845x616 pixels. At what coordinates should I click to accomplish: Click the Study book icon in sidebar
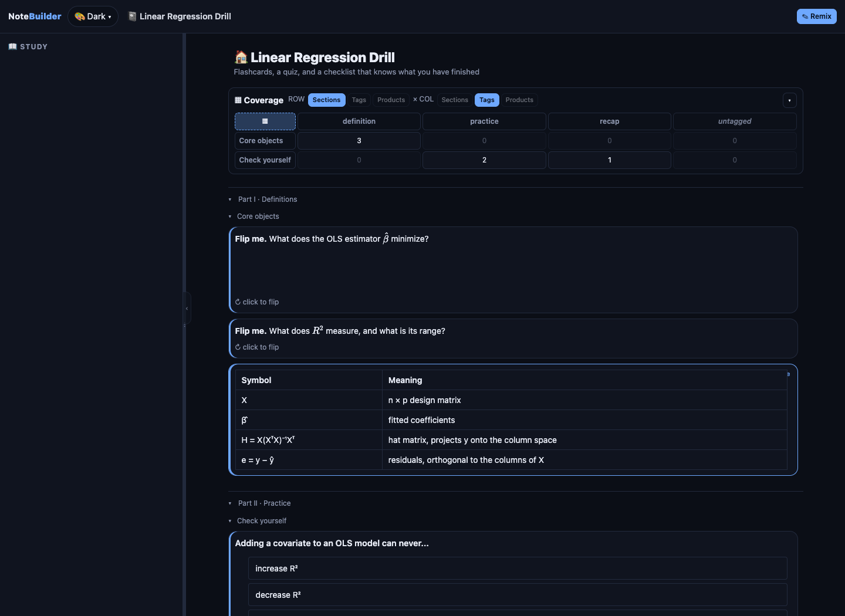pyautogui.click(x=13, y=46)
